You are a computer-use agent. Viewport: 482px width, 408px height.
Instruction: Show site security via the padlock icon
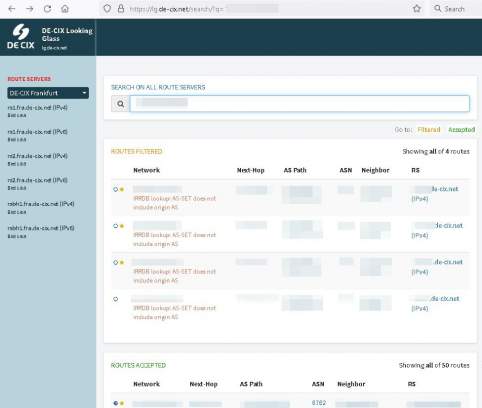pyautogui.click(x=121, y=8)
